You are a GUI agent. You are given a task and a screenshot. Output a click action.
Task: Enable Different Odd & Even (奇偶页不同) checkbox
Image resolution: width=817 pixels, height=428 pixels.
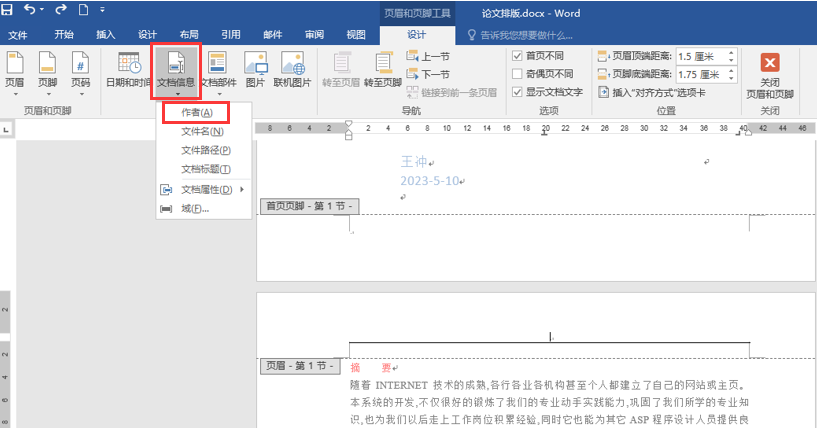[517, 74]
